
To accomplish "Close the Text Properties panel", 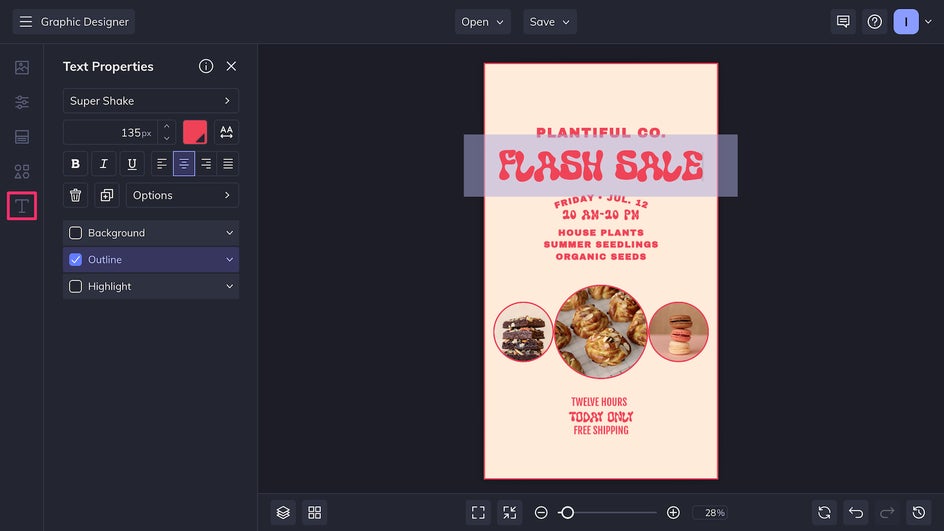I will click(x=231, y=66).
